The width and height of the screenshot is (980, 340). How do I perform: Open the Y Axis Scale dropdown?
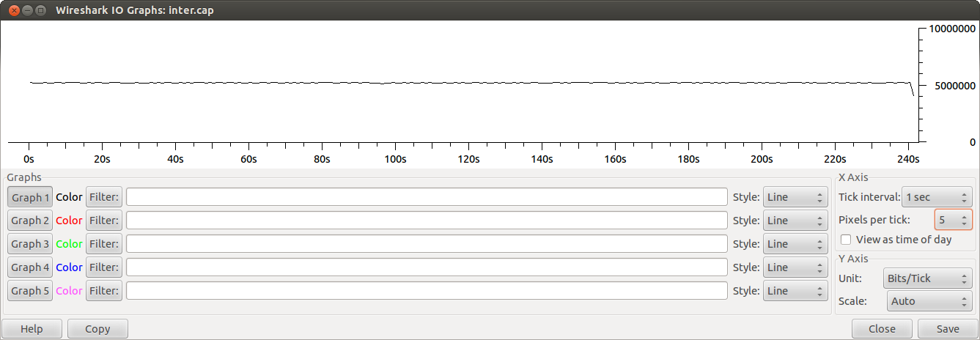point(929,301)
